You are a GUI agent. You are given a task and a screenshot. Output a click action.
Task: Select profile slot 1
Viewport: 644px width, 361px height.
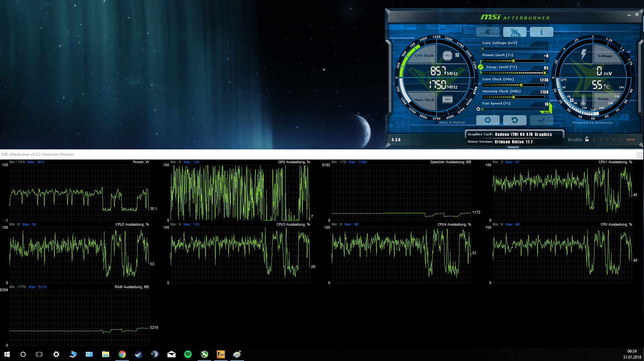[x=594, y=140]
